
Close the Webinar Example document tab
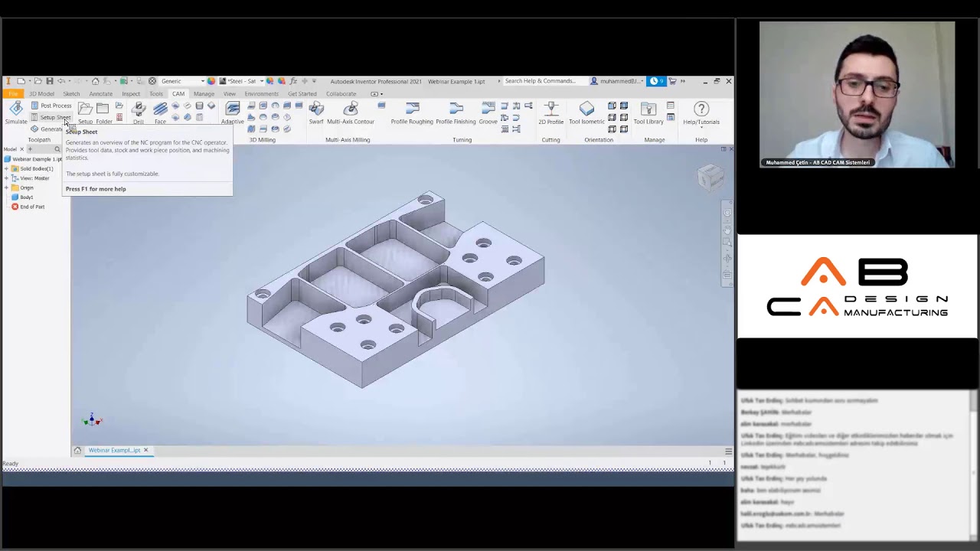pyautogui.click(x=145, y=450)
